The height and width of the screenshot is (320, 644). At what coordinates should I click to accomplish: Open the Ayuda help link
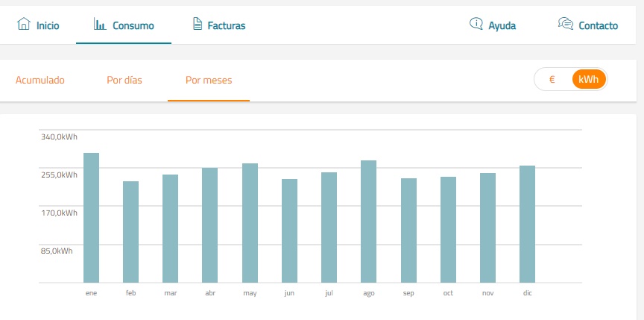502,26
